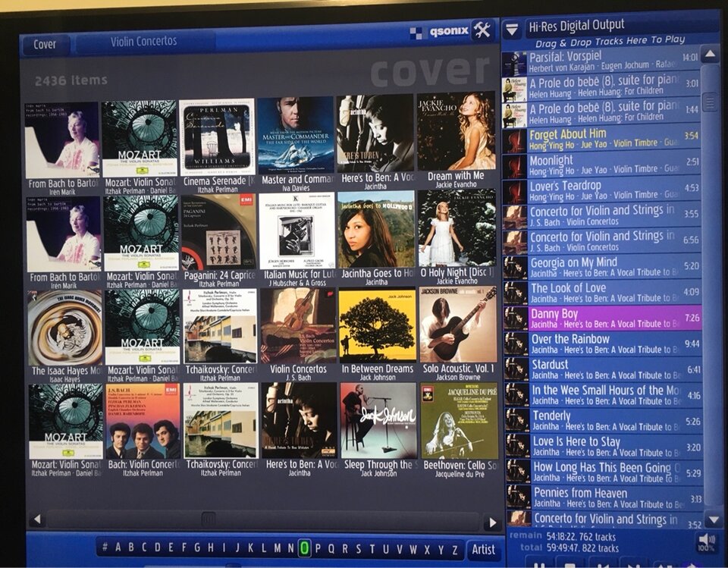The image size is (728, 568).
Task: Click the horizontal cover scrollbar handle
Action: tap(208, 519)
